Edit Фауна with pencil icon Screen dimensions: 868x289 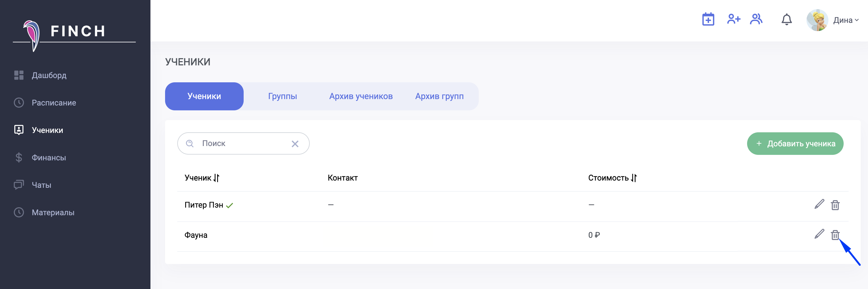click(x=819, y=234)
